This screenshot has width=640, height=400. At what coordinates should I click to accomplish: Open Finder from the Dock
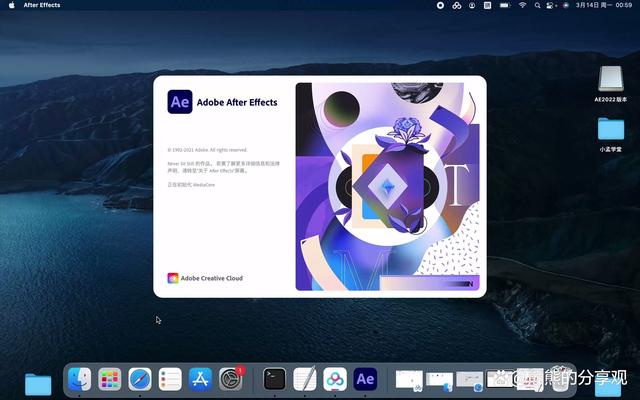[80, 379]
